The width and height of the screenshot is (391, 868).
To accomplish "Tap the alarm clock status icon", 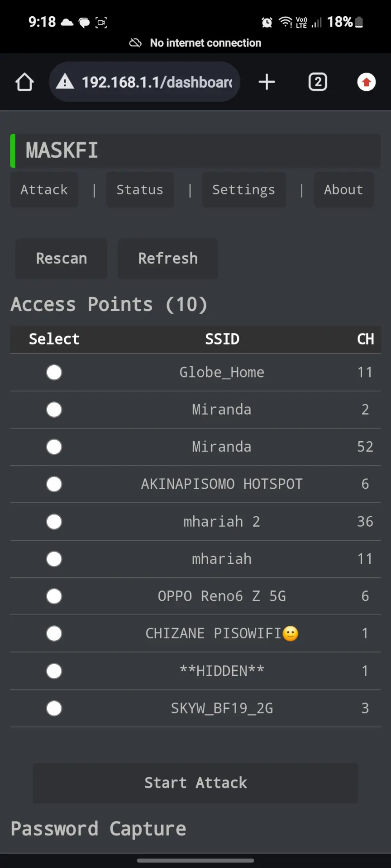I will coord(267,22).
